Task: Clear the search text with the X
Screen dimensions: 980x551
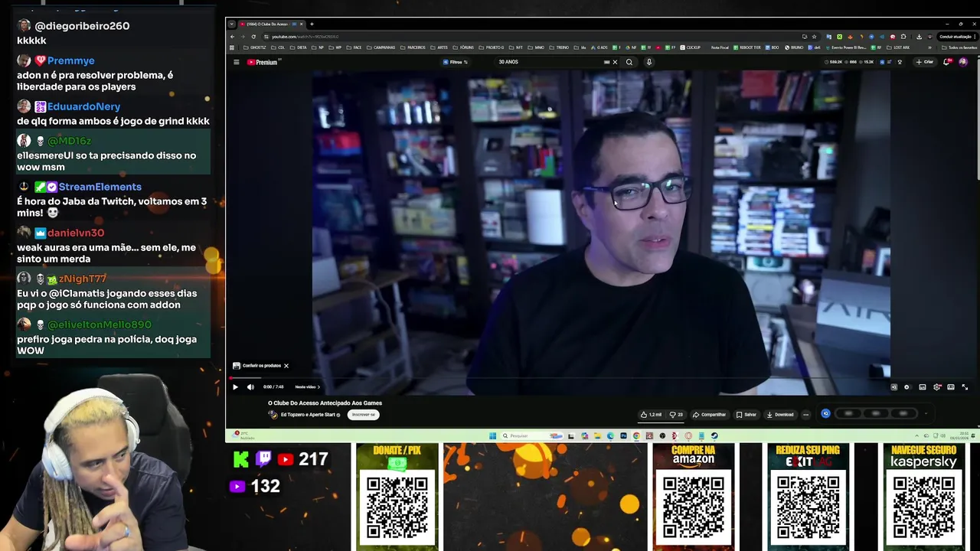Action: [614, 62]
